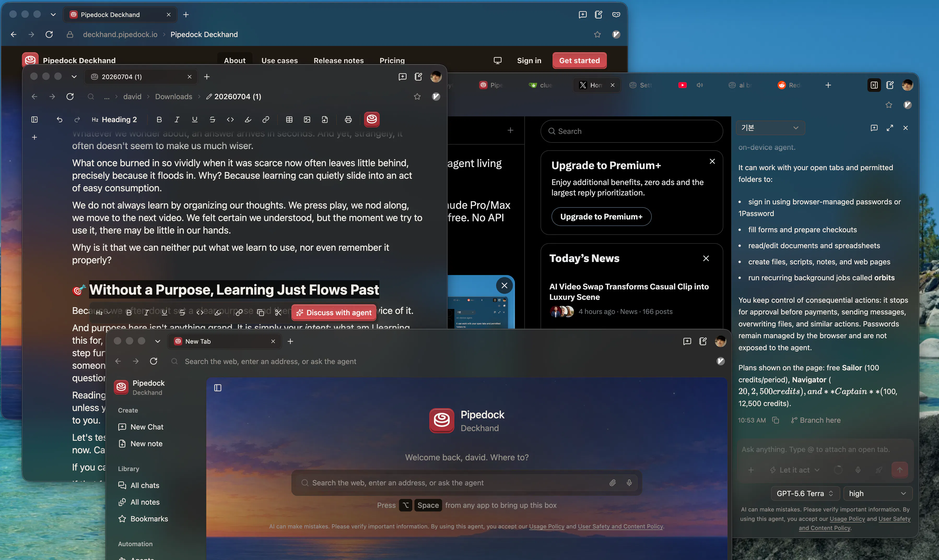This screenshot has width=939, height=560.
Task: Open tab list chevron in the notes window
Action: (x=74, y=77)
